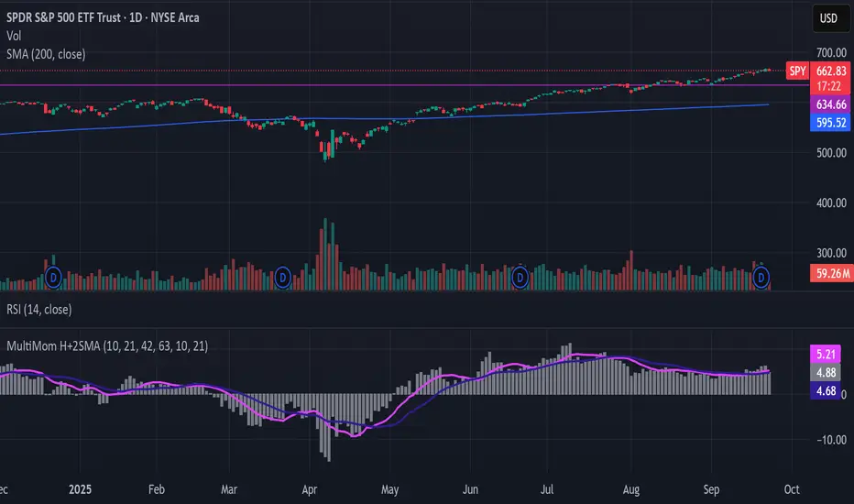Click the SPY symbol price label
The width and height of the screenshot is (854, 504).
click(797, 71)
